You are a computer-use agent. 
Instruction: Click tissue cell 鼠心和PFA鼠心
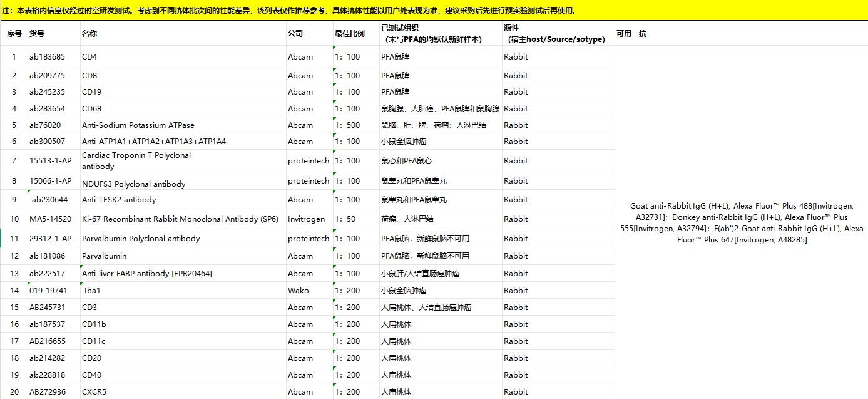(441, 161)
